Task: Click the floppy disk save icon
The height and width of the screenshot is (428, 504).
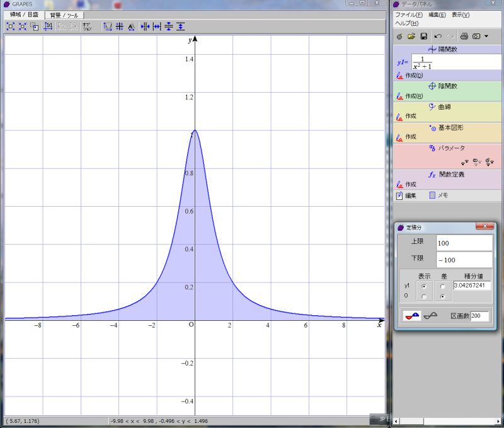Action: point(423,37)
